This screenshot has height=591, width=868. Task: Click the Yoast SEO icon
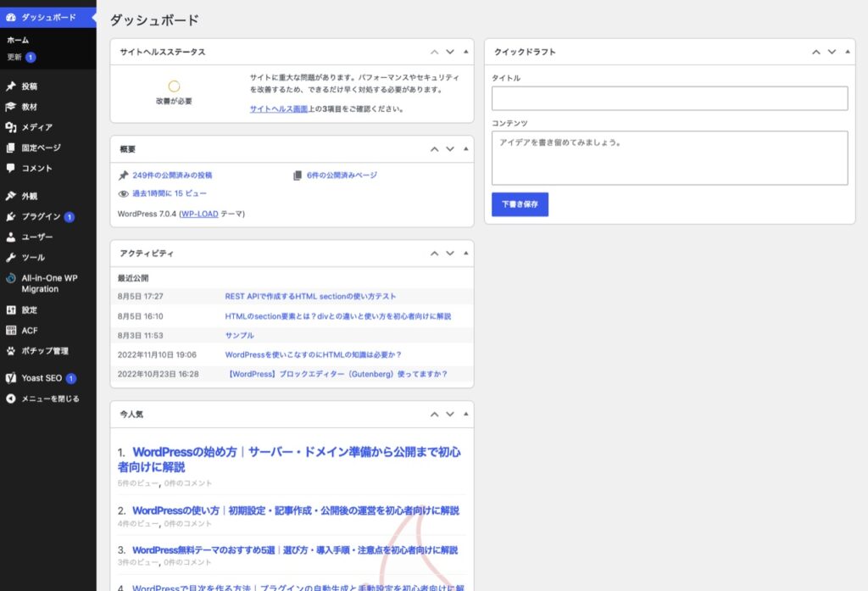10,378
